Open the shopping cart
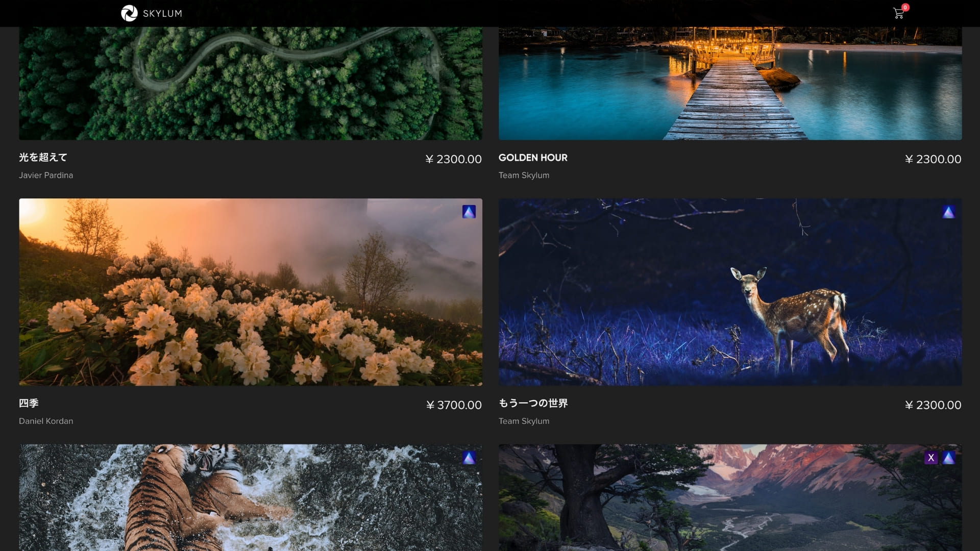The width and height of the screenshot is (980, 551). [898, 14]
